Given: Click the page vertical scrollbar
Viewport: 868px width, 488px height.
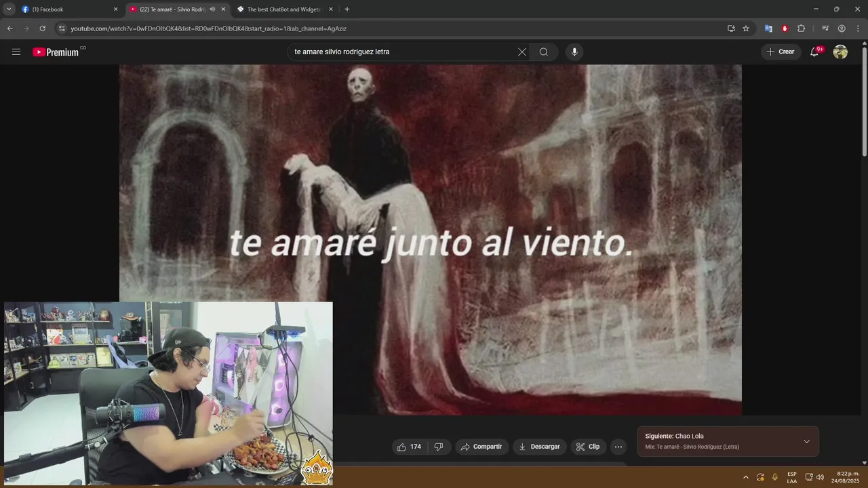Looking at the screenshot, I should point(864,102).
